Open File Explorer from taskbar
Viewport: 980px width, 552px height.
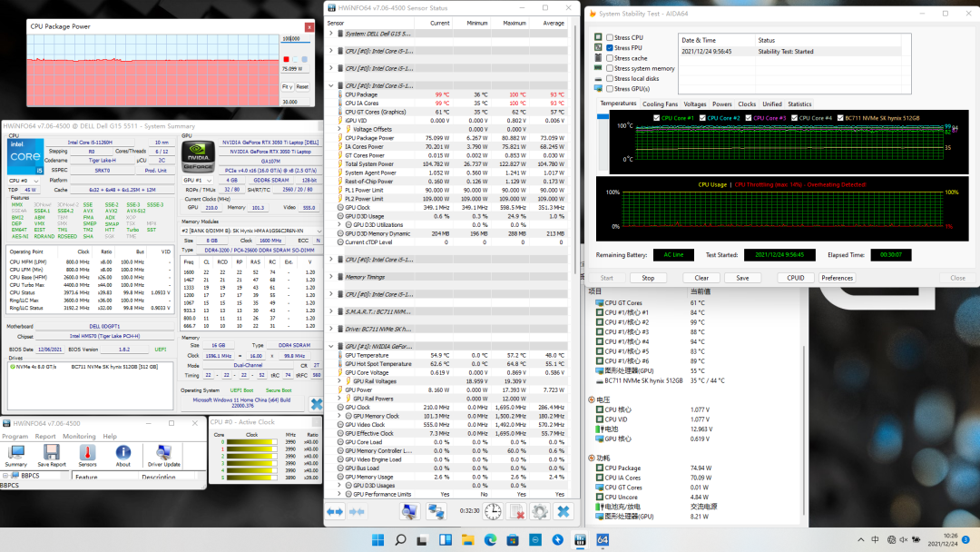[x=467, y=540]
